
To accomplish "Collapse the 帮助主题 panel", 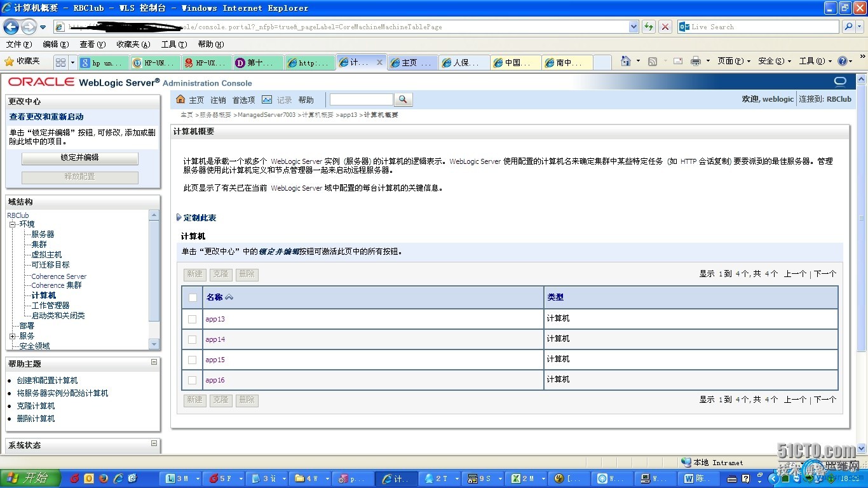I will tap(154, 362).
